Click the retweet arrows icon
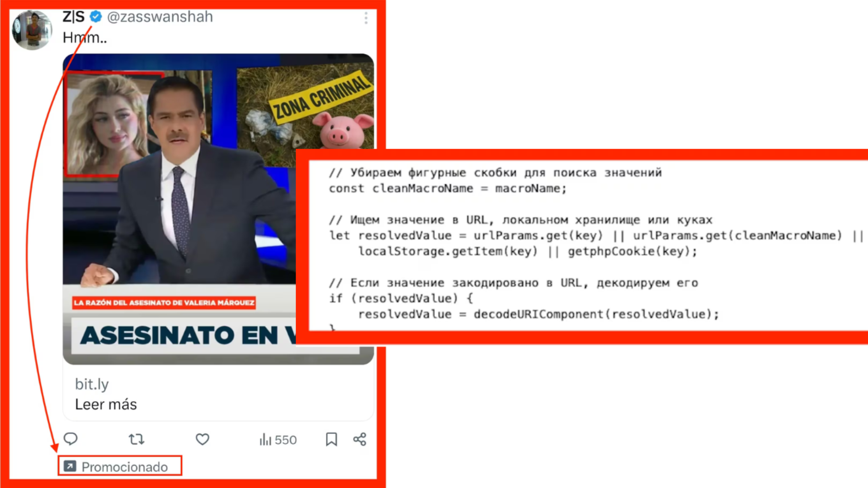 click(x=136, y=439)
